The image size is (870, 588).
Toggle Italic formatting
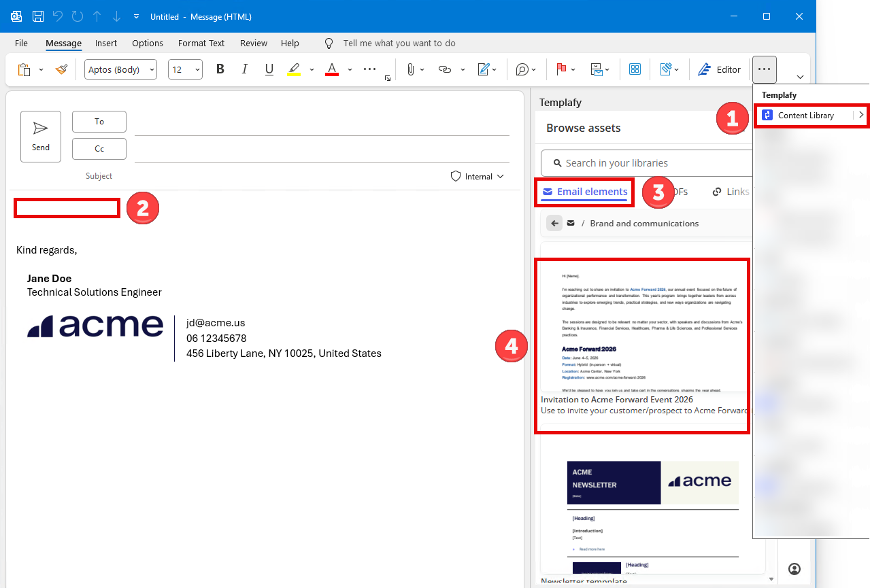click(x=244, y=69)
